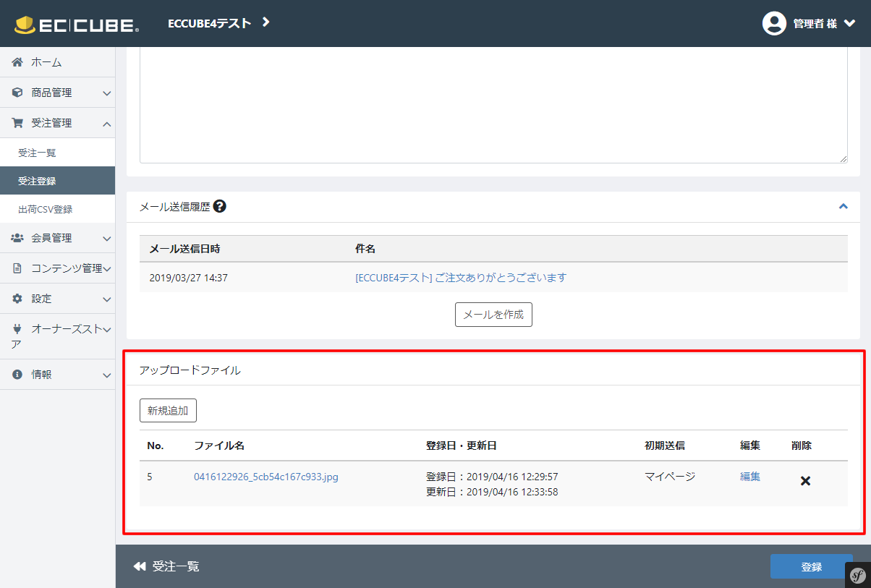
Task: Click the メールを作成 button
Action: coord(493,315)
